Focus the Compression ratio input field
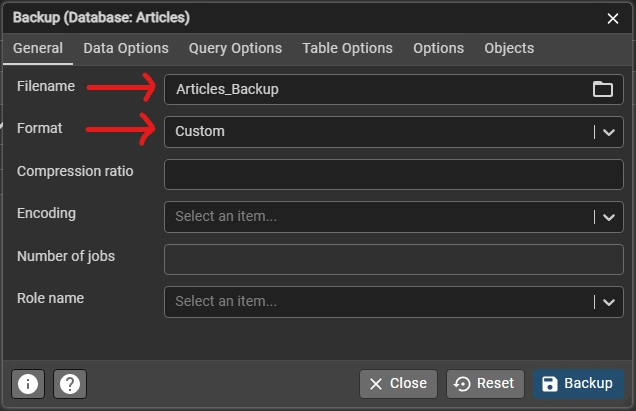Image resolution: width=636 pixels, height=411 pixels. pos(393,174)
